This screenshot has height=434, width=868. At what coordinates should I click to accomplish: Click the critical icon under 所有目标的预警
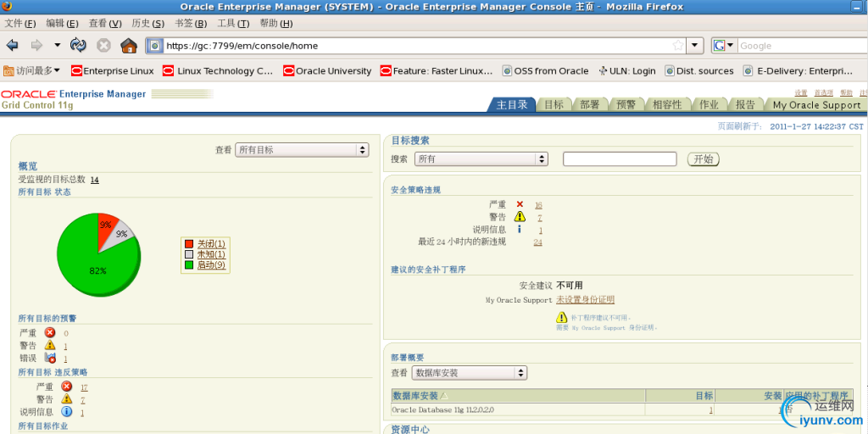pos(50,332)
